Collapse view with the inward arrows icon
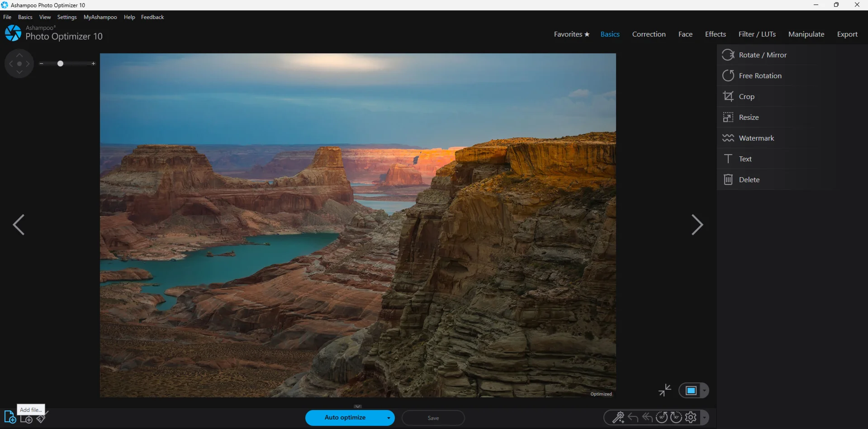Viewport: 868px width, 429px height. pos(664,390)
